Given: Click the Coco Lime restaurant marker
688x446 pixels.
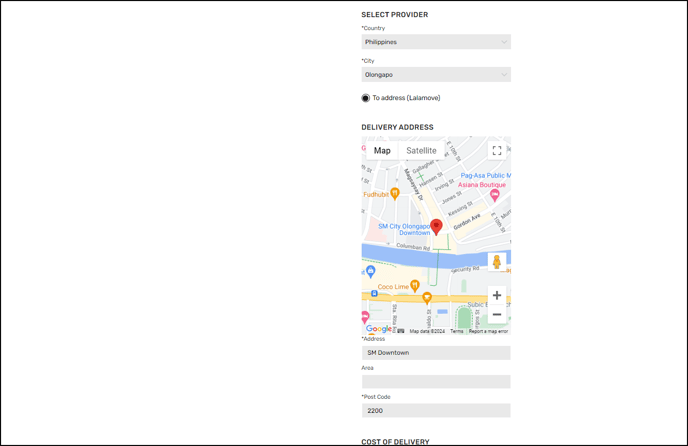Looking at the screenshot, I should pyautogui.click(x=415, y=286).
